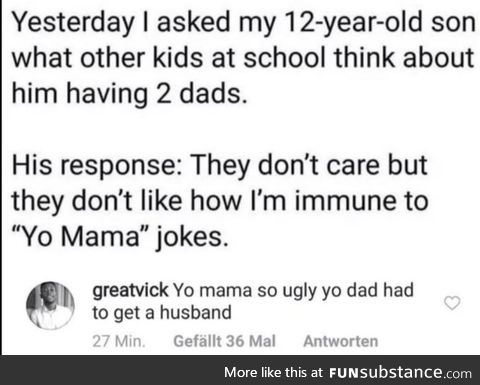480x385 pixels.
Task: Click the substance portion of the watermark
Action: point(401,372)
